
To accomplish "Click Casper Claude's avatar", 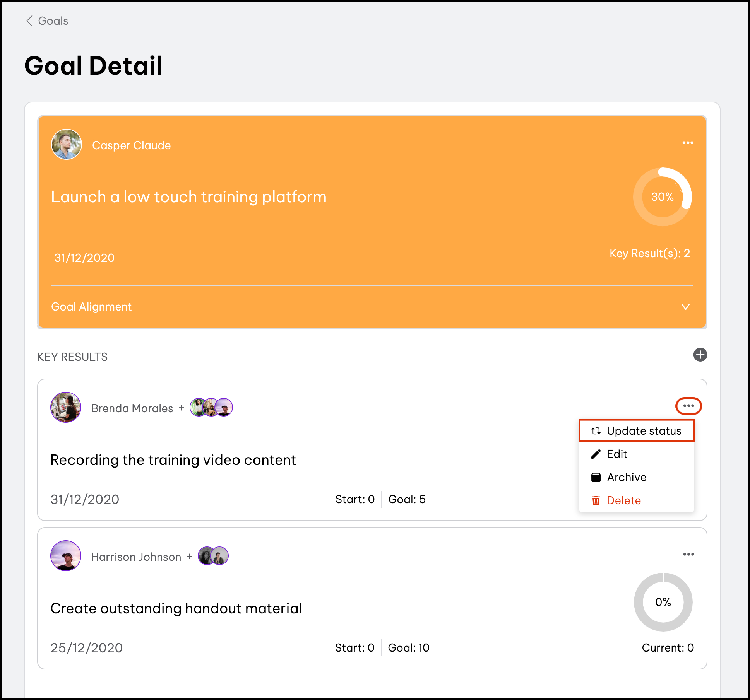I will (x=67, y=145).
